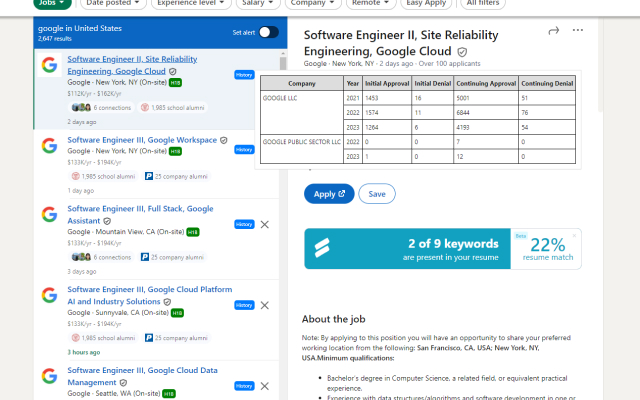The height and width of the screenshot is (400, 640).
Task: Click the 22% resume match panel
Action: point(546,249)
